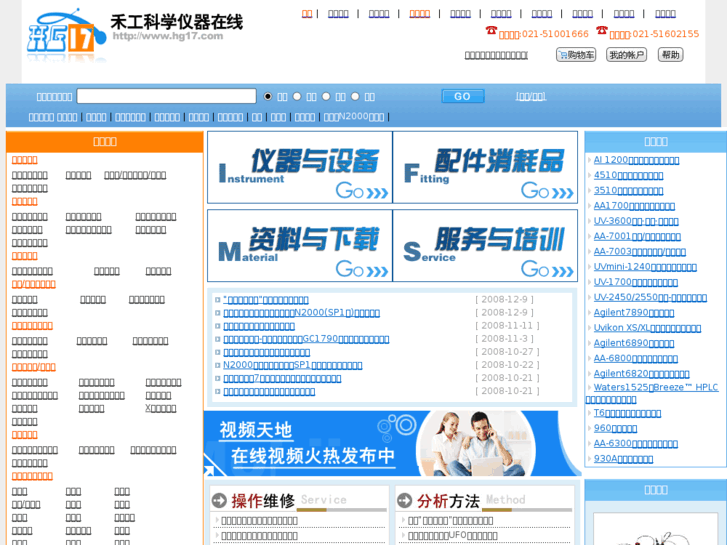Click the phone number 021-51001666
Screen dimensions: 727x545
point(555,34)
